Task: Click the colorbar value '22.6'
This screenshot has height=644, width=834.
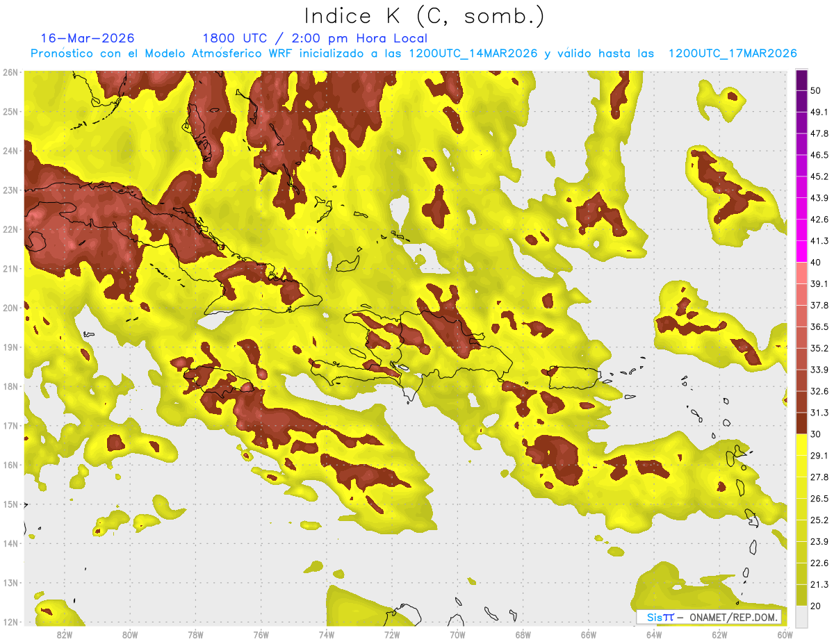Action: point(819,563)
